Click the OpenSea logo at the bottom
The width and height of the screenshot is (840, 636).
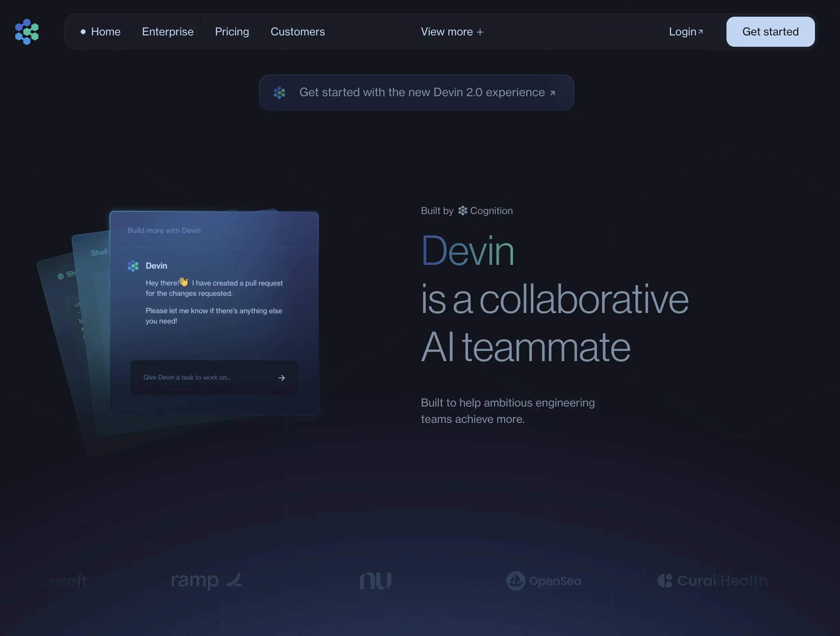tap(544, 581)
